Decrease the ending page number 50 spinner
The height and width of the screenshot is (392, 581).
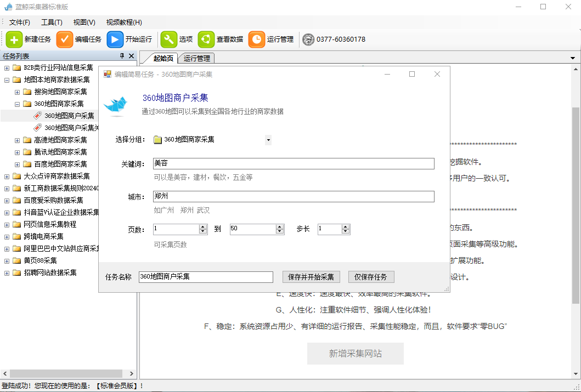pyautogui.click(x=280, y=231)
